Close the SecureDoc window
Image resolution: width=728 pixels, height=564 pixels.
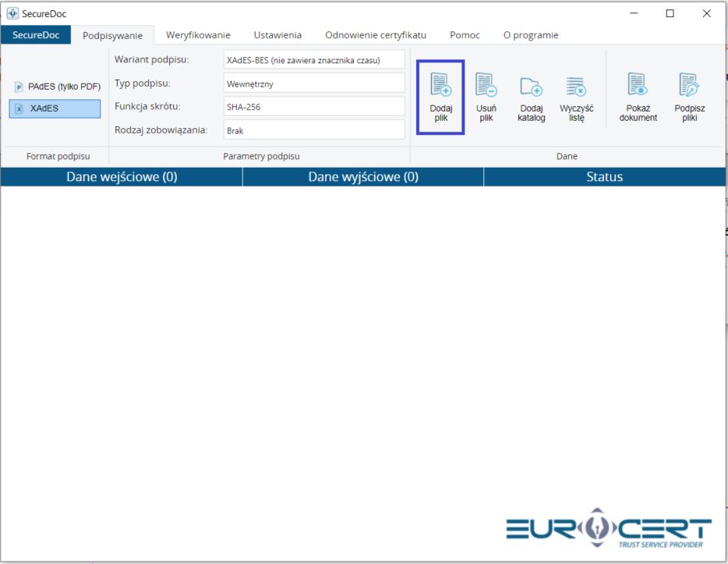pos(707,13)
